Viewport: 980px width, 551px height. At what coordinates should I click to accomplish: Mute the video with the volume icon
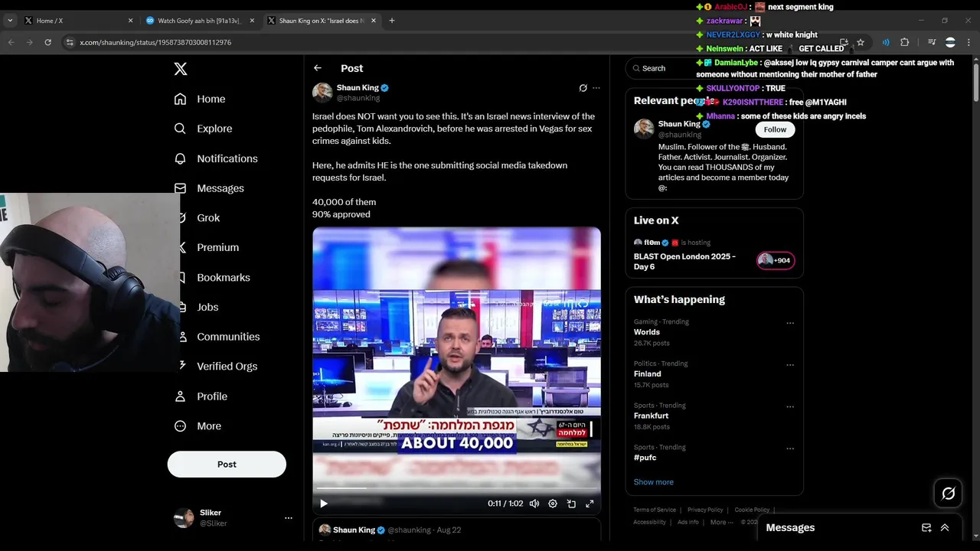click(534, 504)
